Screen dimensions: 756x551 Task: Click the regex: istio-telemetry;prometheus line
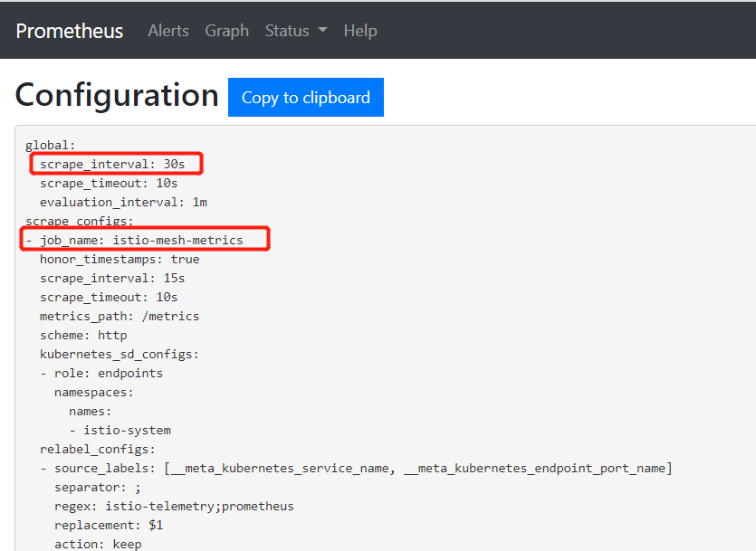coord(174,506)
